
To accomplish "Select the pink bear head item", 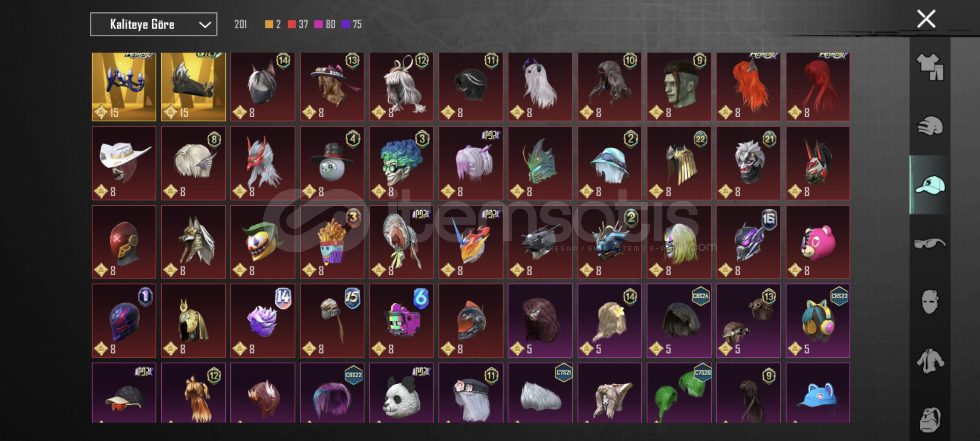I will click(x=818, y=242).
